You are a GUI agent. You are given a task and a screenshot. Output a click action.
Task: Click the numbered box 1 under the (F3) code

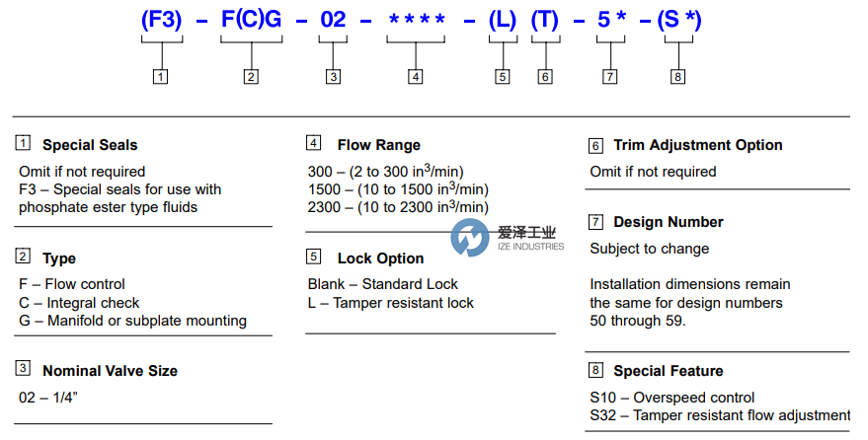click(x=161, y=76)
